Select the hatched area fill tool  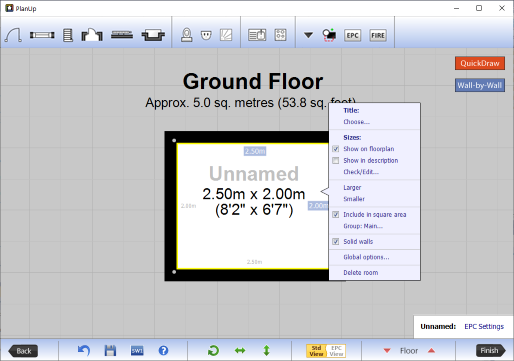pos(226,35)
